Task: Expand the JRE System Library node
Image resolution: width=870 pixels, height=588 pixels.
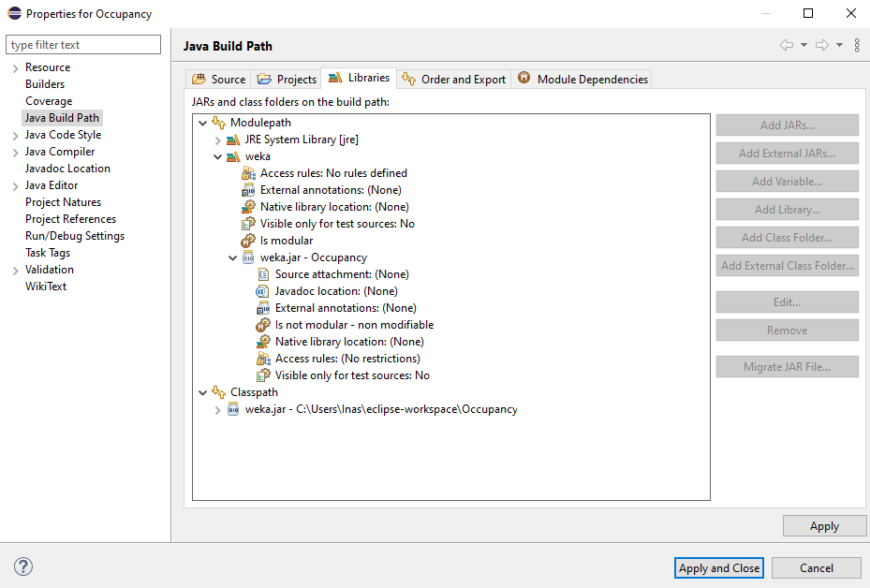Action: [x=218, y=140]
